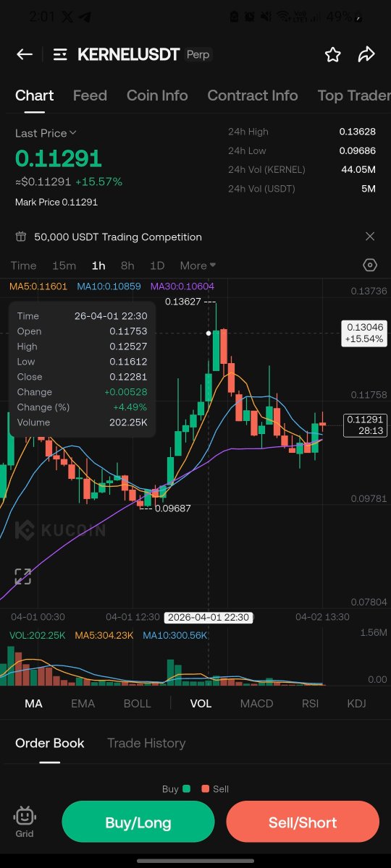The width and height of the screenshot is (391, 868).
Task: Enable the RSI indicator
Action: pyautogui.click(x=310, y=703)
